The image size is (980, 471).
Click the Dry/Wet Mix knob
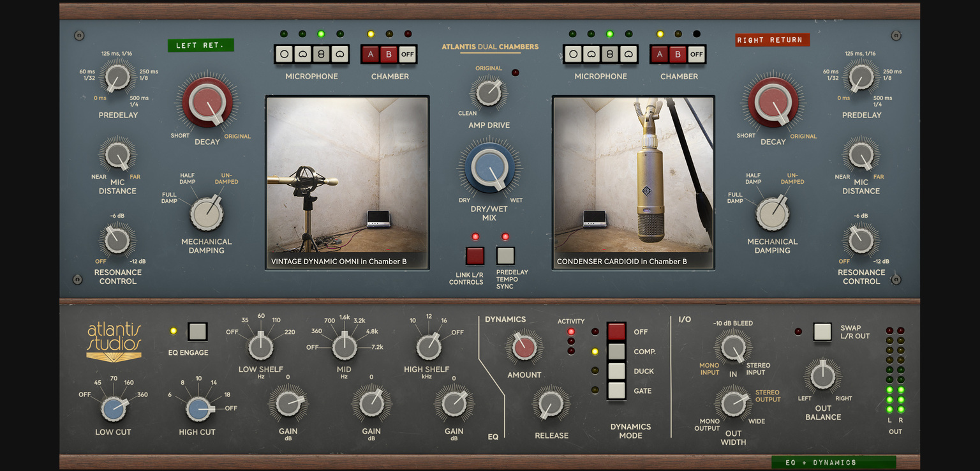click(489, 168)
